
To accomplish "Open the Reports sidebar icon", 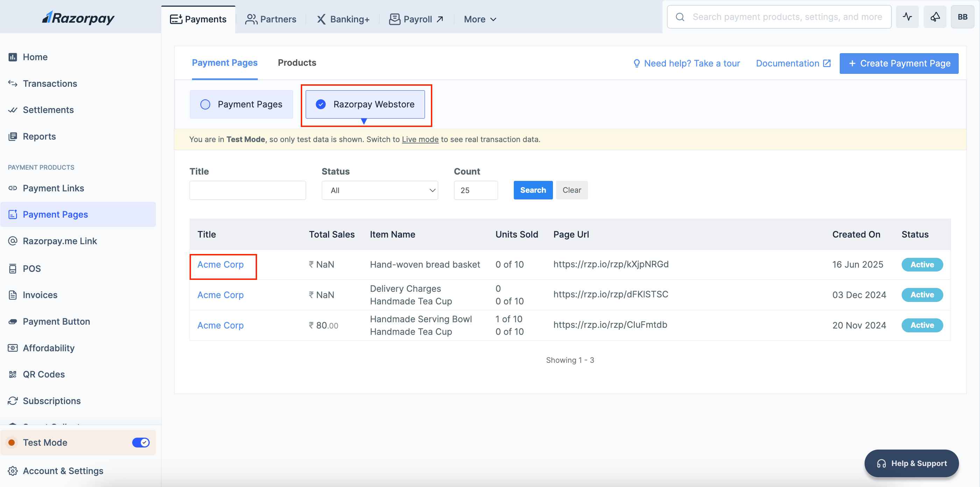I will click(13, 136).
